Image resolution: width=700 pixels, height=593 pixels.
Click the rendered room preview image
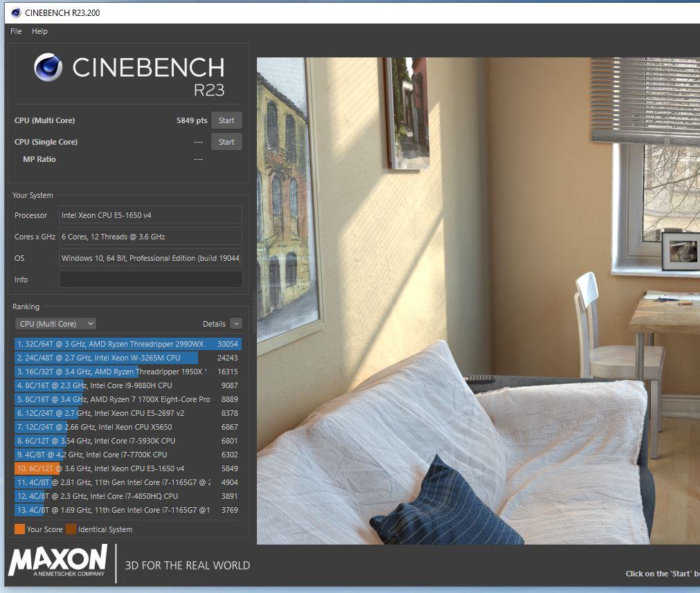(x=478, y=301)
